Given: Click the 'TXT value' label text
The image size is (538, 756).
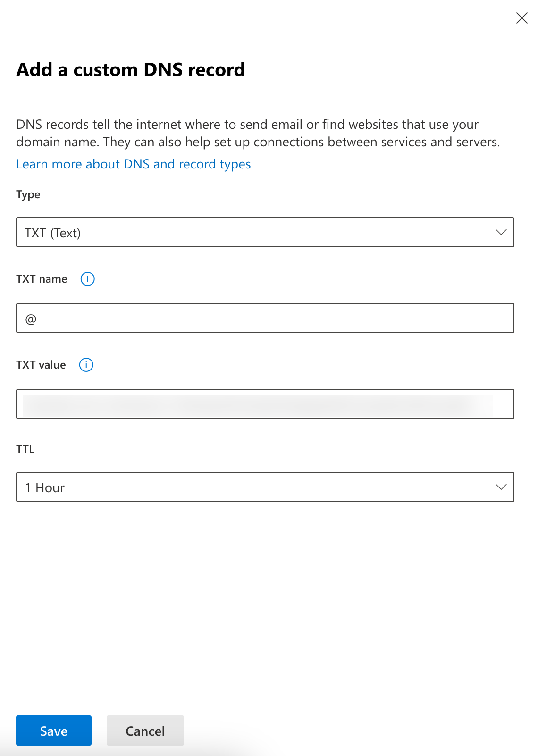Looking at the screenshot, I should point(41,365).
